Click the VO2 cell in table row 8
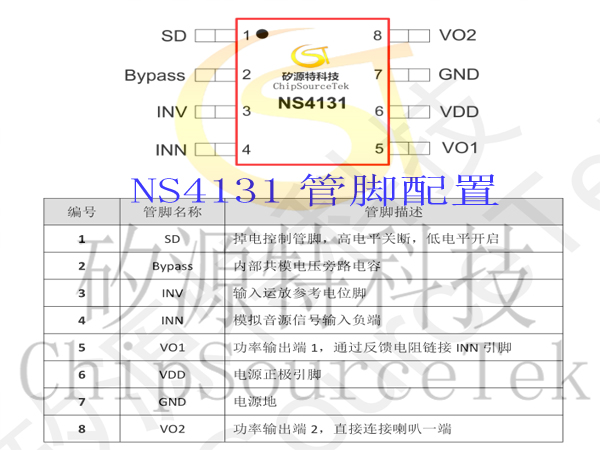The image size is (600, 450). 172,429
